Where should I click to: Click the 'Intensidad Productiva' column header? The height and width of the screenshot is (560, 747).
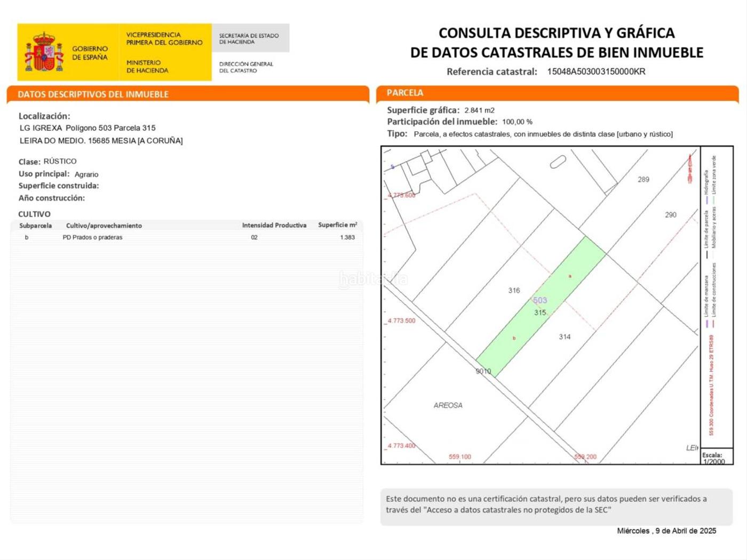274,225
